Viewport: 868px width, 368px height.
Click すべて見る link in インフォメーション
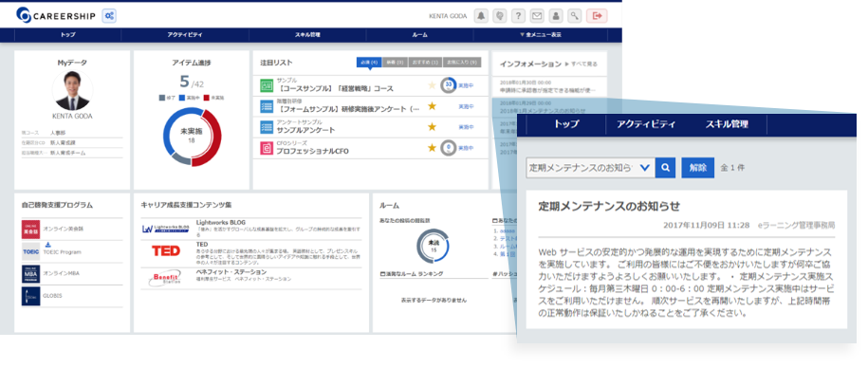(x=581, y=64)
